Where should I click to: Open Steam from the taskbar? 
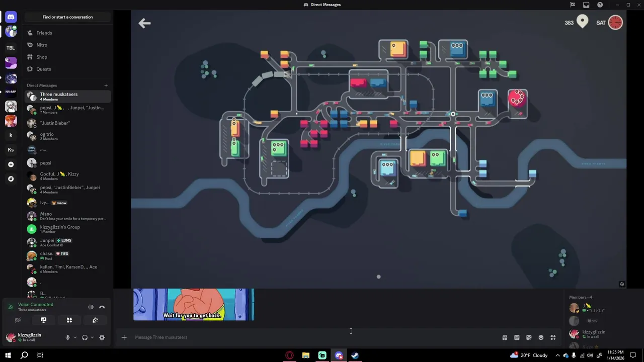point(355,355)
